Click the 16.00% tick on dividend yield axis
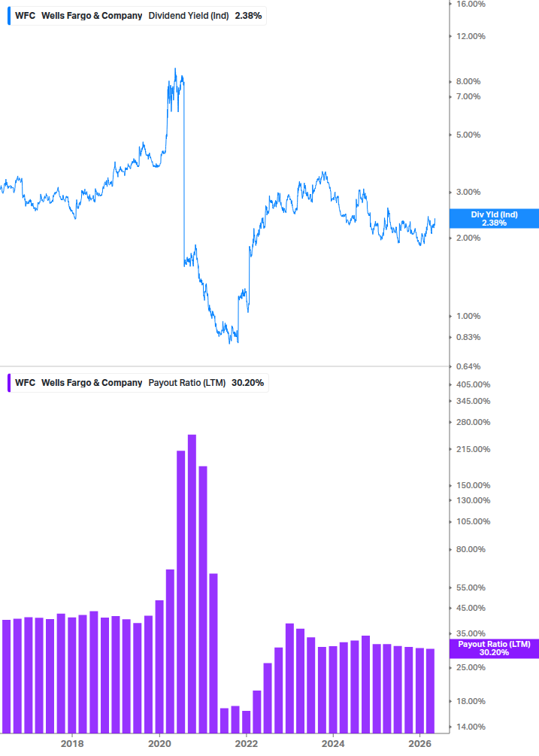Viewport: 539px width, 756px height. click(471, 4)
